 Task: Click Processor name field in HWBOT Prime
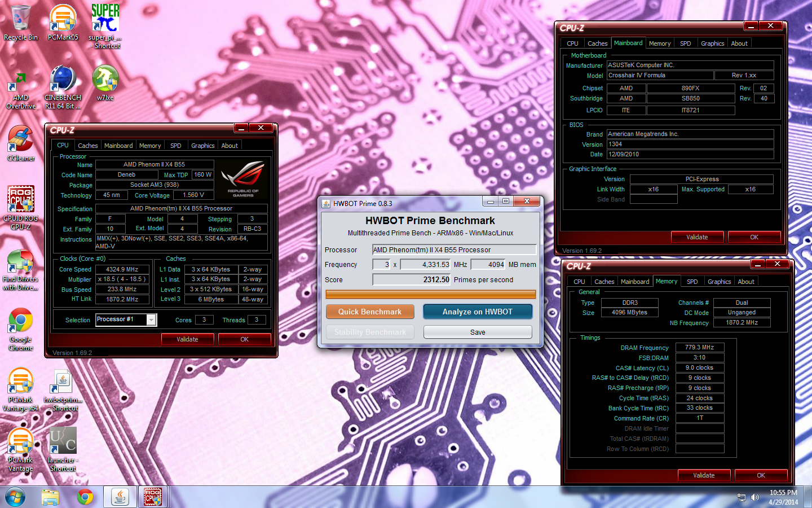click(454, 249)
